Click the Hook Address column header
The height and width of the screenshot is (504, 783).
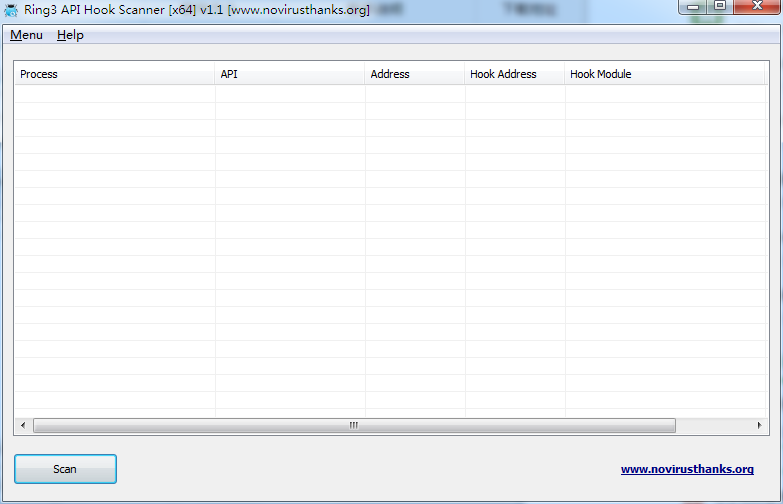(514, 74)
